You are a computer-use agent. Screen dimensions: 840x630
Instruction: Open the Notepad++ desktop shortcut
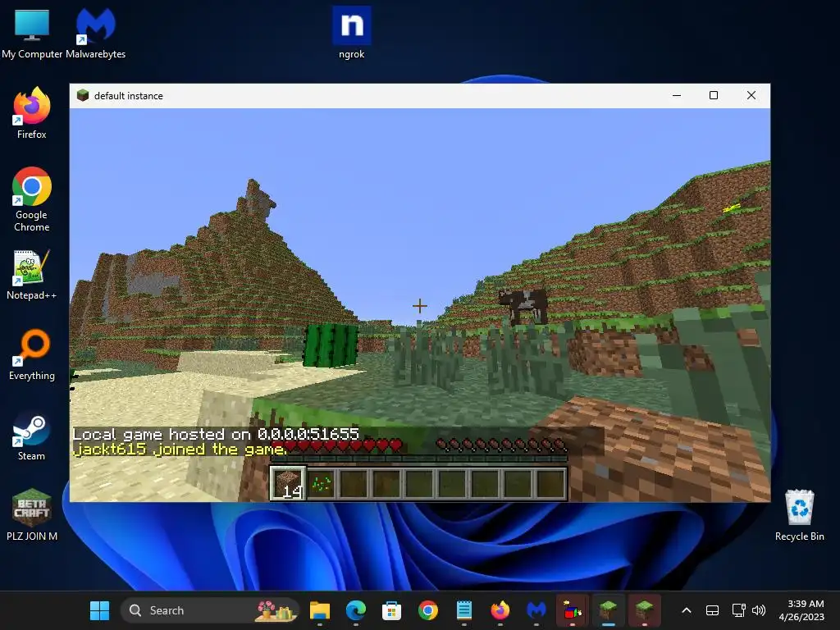[32, 275]
